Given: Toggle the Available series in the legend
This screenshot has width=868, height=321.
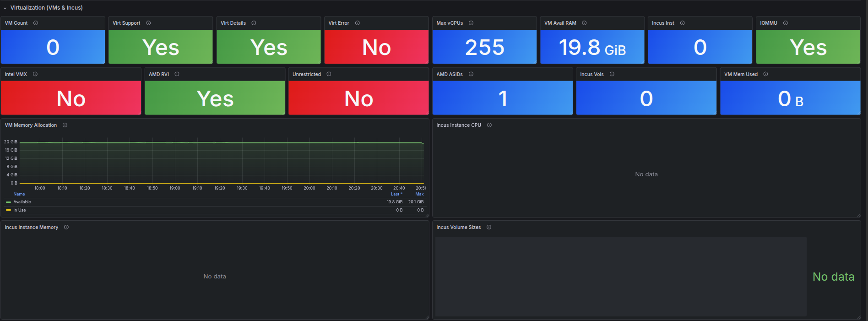Looking at the screenshot, I should (x=22, y=202).
